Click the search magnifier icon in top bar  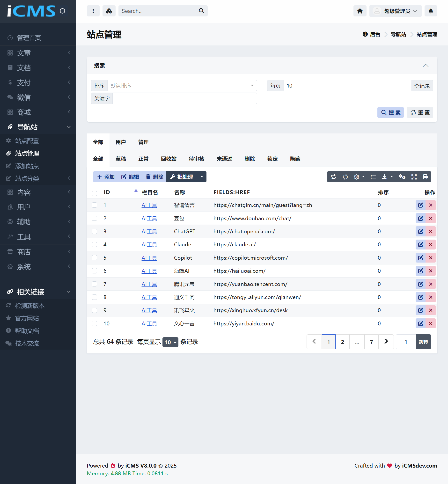(x=201, y=11)
